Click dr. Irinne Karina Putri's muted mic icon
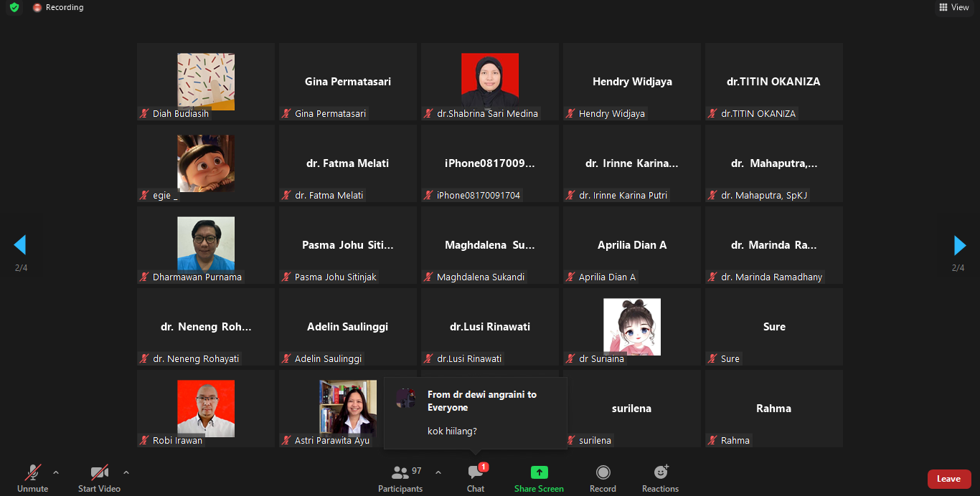 tap(571, 195)
